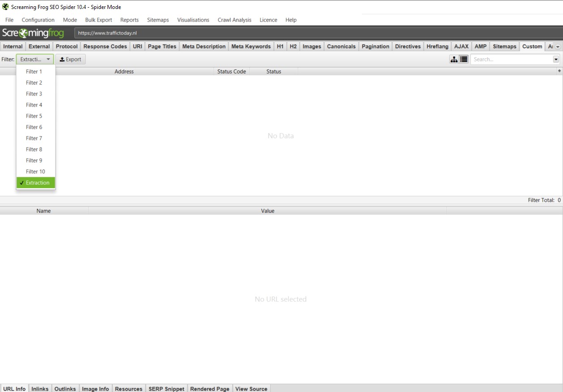The height and width of the screenshot is (392, 563).
Task: Click in the Search box
Action: point(511,59)
